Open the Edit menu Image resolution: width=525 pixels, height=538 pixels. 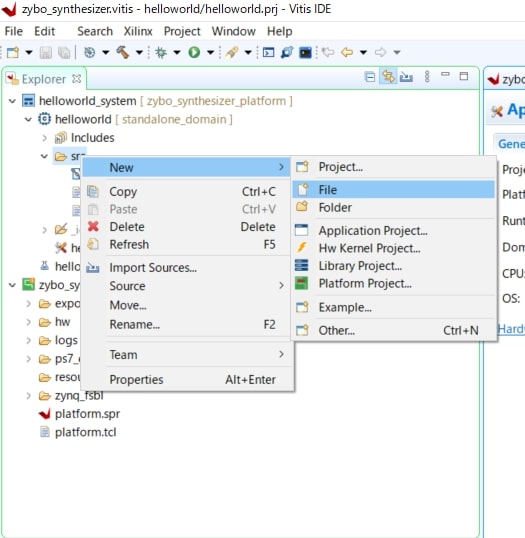45,31
